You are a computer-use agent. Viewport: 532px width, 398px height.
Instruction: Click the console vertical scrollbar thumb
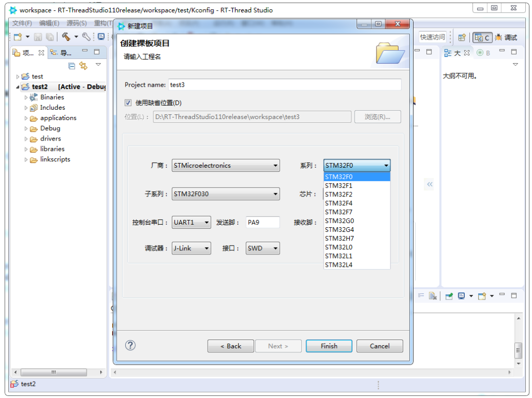[x=518, y=350]
